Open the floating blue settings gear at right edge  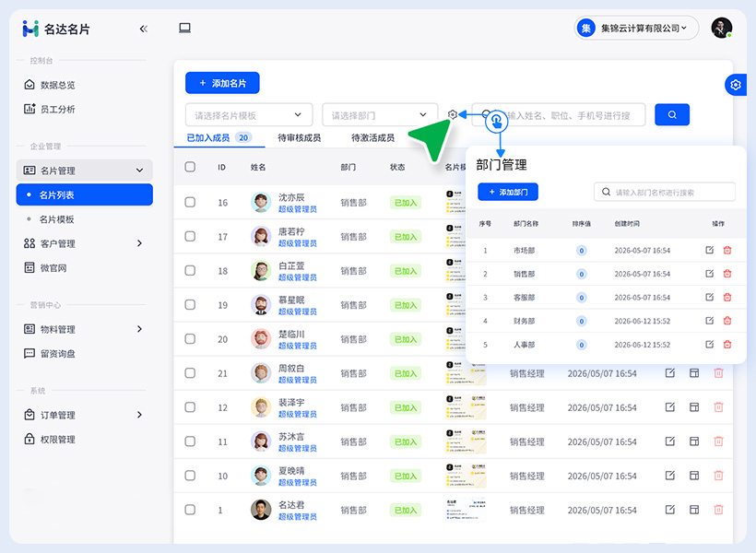(736, 85)
